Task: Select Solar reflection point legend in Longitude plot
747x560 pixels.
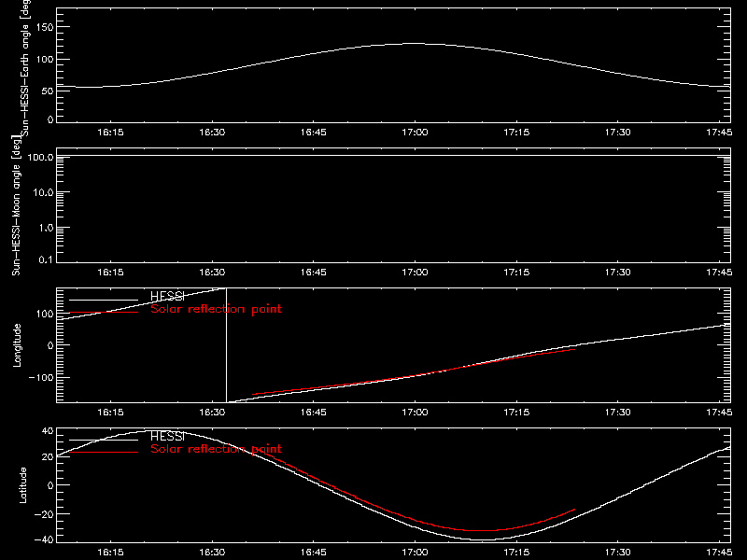Action: point(216,309)
